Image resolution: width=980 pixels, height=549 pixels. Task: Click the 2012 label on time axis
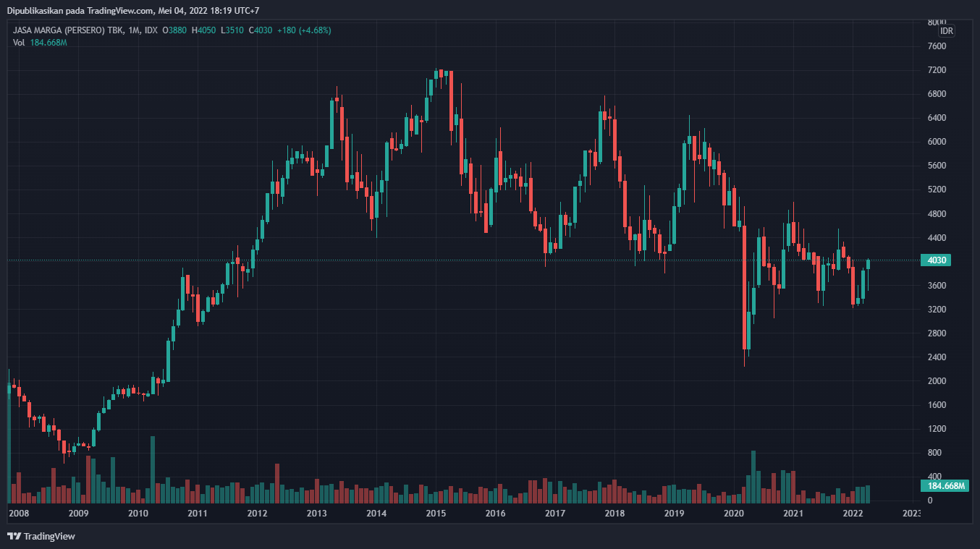pyautogui.click(x=257, y=514)
